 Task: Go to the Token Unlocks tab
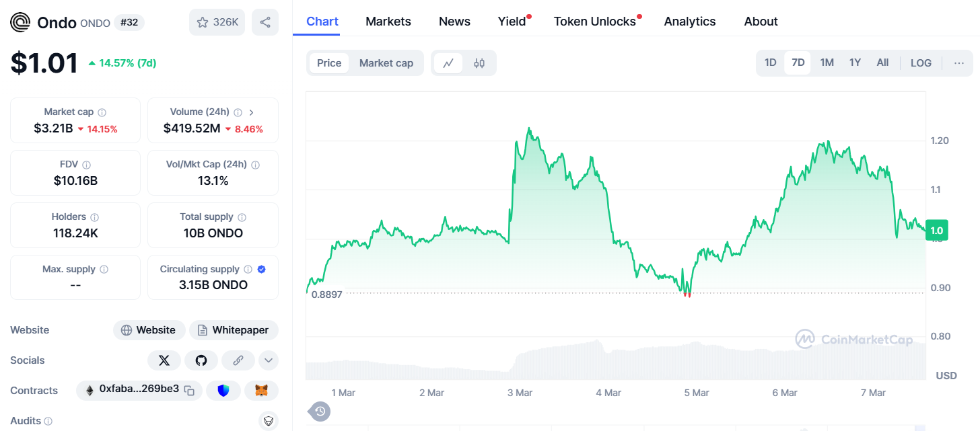coord(594,22)
